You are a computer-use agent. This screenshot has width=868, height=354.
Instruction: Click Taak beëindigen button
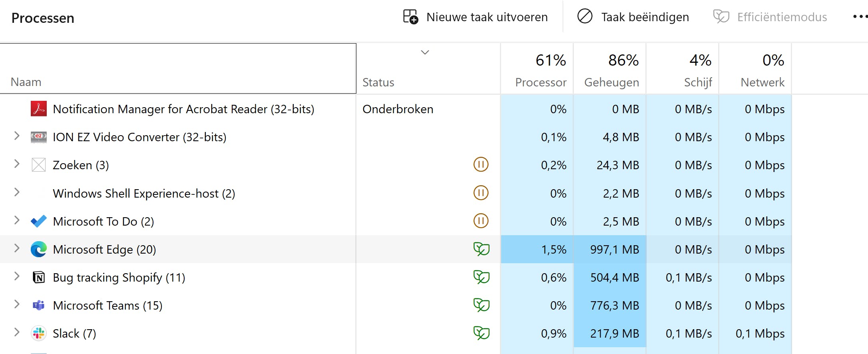[633, 17]
